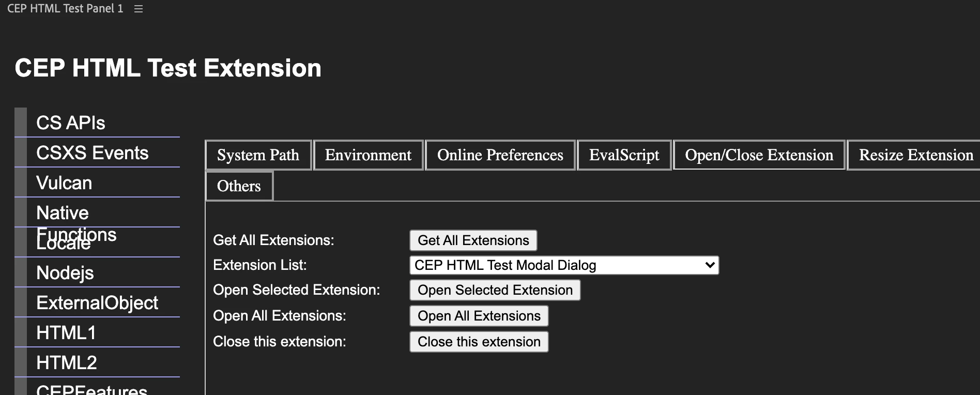
Task: Click the Open All Extensions button
Action: 479,316
